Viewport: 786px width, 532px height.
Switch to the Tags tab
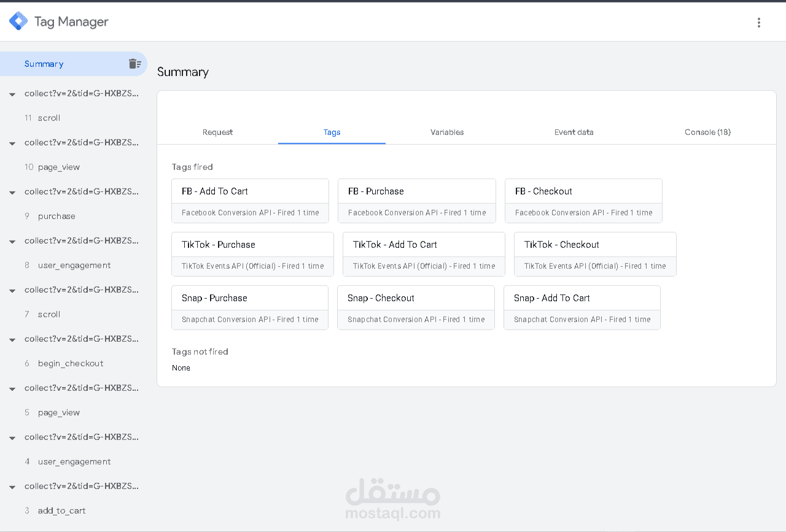pyautogui.click(x=332, y=132)
